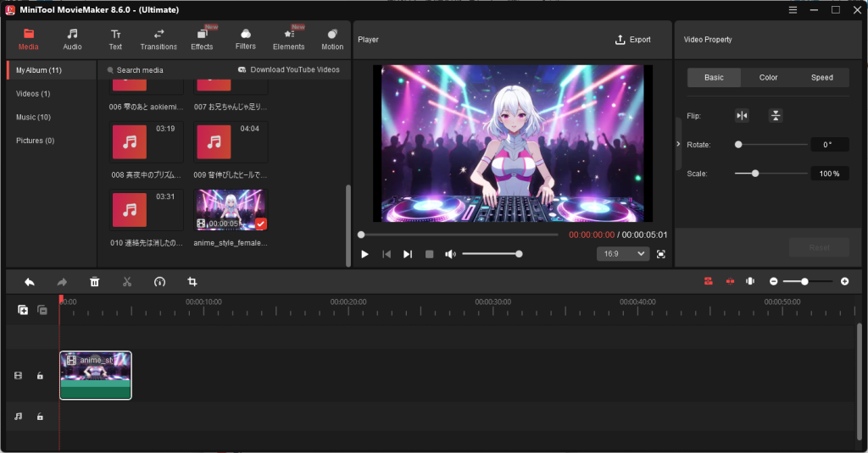
Task: Select the Crop tool icon
Action: pyautogui.click(x=192, y=281)
